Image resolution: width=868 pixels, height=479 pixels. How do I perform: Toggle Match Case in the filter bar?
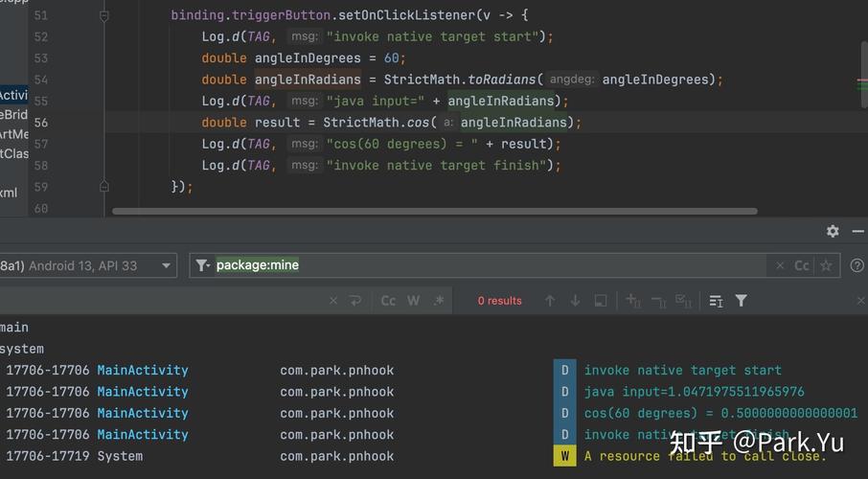coord(802,265)
